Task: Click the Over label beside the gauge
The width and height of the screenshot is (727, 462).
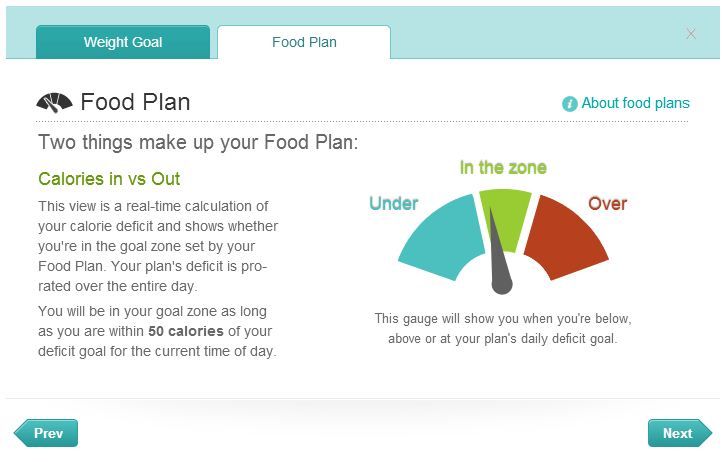Action: [607, 204]
